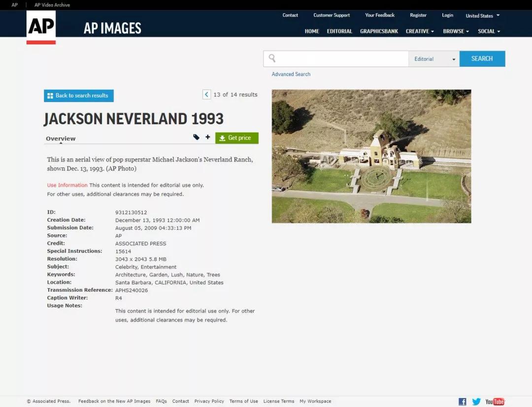Go to previous result with left arrow

pyautogui.click(x=206, y=95)
